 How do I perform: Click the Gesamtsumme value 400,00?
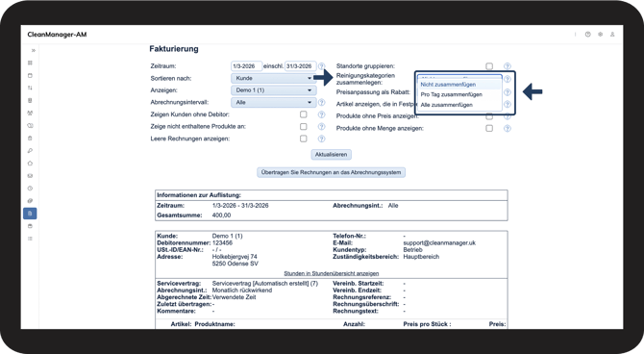(x=222, y=215)
